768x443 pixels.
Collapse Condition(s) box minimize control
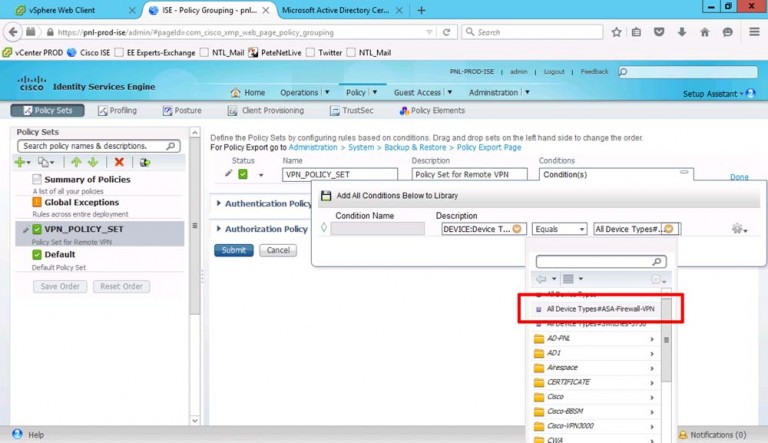coord(684,172)
